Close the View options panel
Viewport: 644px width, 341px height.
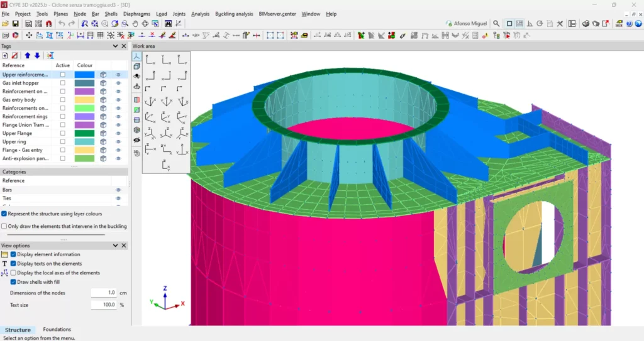[x=124, y=246]
